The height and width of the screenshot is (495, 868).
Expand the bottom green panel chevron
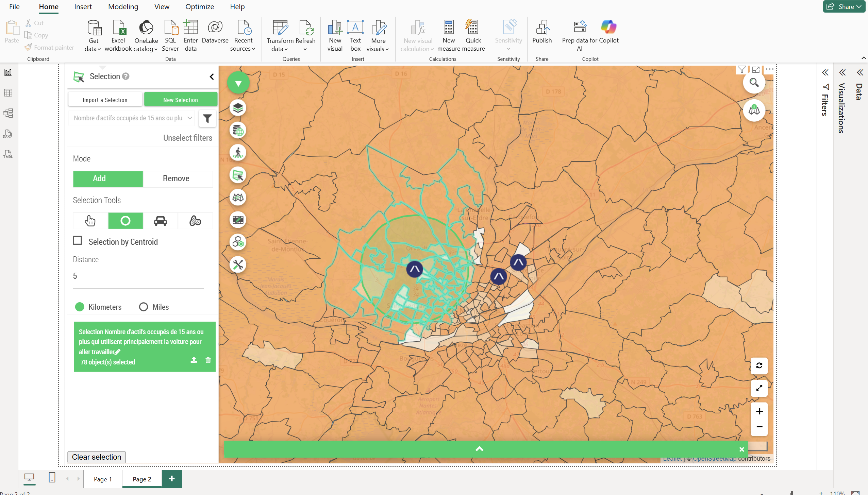[x=479, y=449]
